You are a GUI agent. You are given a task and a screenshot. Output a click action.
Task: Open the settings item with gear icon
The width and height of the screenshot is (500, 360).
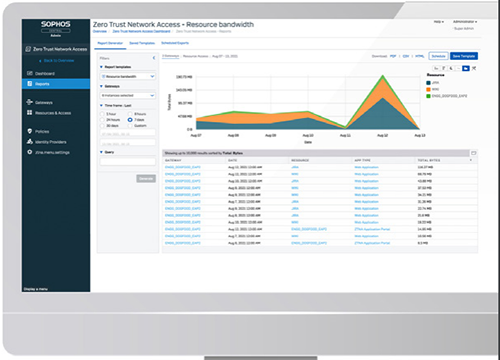pyautogui.click(x=52, y=152)
